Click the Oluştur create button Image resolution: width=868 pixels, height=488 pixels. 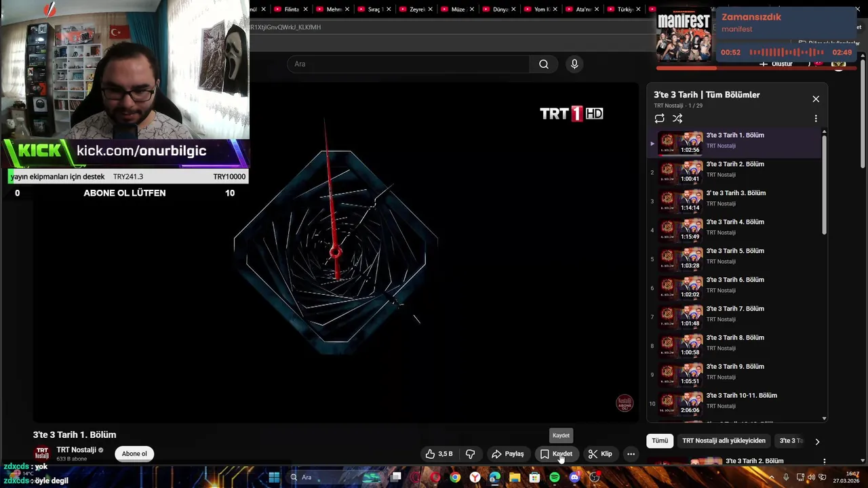coord(776,64)
